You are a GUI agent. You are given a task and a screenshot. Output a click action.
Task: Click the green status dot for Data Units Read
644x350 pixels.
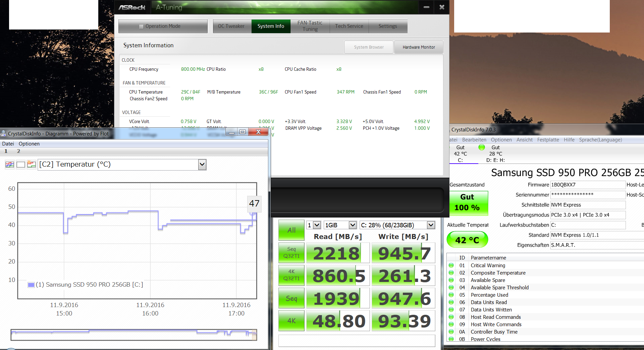pyautogui.click(x=451, y=302)
